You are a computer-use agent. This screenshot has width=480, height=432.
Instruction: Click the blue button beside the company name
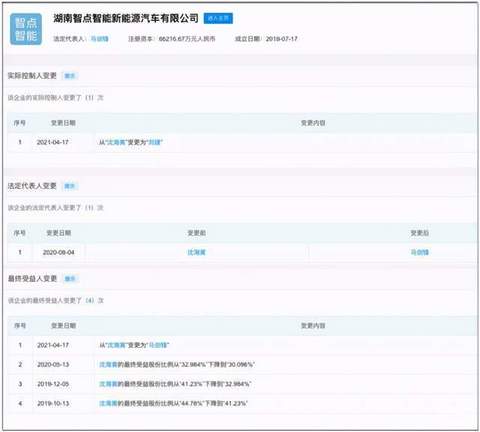click(x=218, y=18)
